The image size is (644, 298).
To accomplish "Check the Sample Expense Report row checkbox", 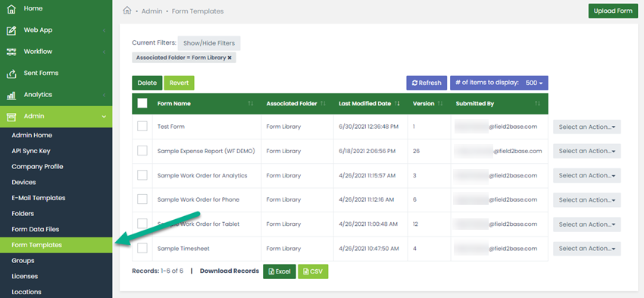I will click(x=142, y=151).
